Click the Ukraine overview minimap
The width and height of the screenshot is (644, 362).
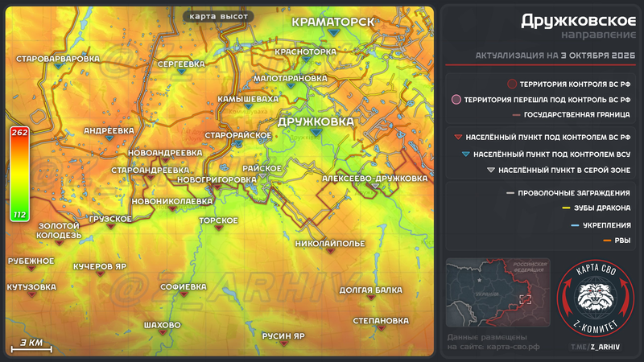(498, 293)
